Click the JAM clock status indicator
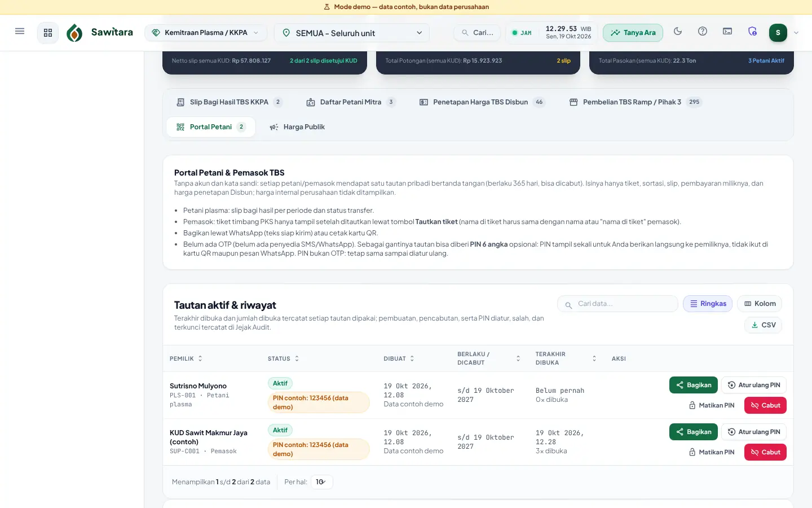 point(522,33)
